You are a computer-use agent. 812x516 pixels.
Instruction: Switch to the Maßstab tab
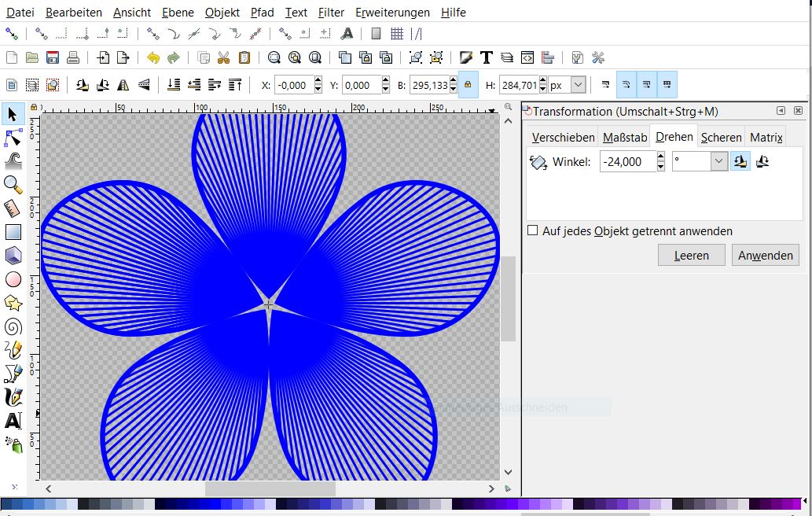click(625, 137)
